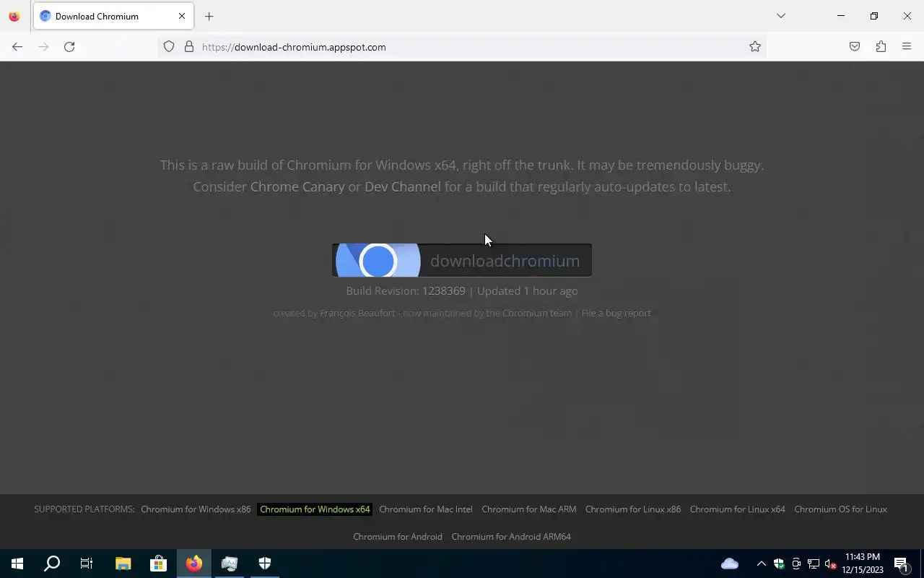Image resolution: width=924 pixels, height=578 pixels.
Task: Show hidden system tray icons
Action: tap(761, 564)
